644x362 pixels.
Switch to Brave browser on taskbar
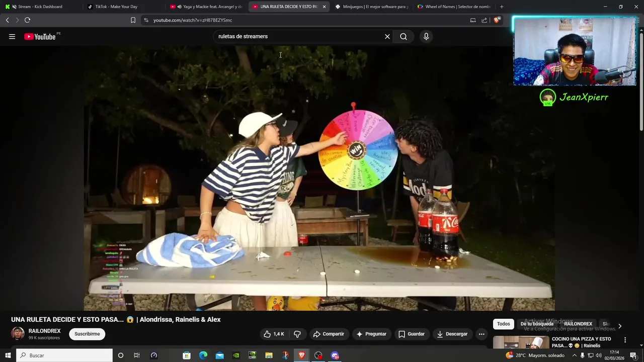click(x=302, y=355)
